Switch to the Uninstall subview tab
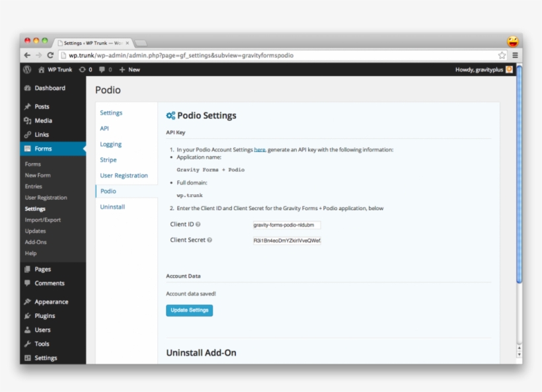542x392 pixels. (x=112, y=207)
